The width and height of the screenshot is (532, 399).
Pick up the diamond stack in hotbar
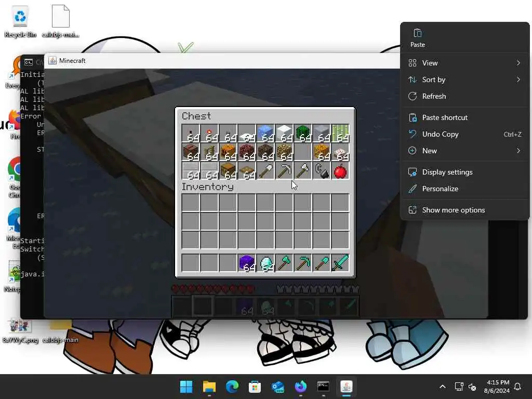tap(265, 263)
